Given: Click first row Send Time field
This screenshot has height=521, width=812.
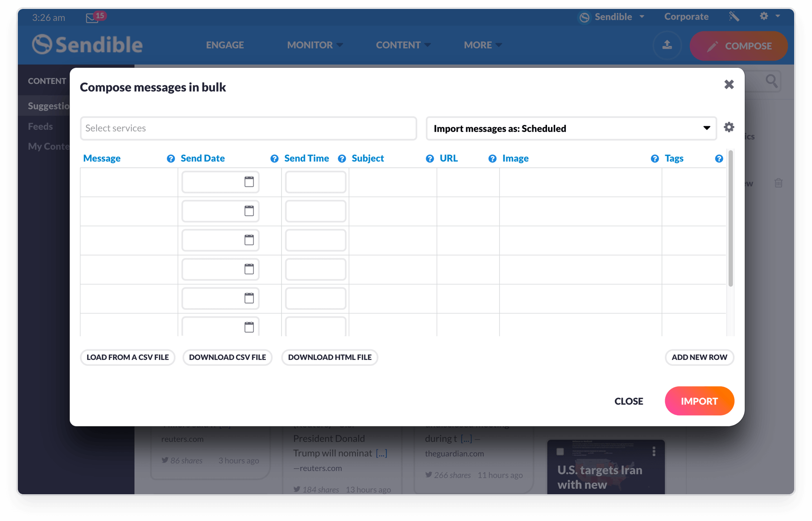Looking at the screenshot, I should 315,182.
